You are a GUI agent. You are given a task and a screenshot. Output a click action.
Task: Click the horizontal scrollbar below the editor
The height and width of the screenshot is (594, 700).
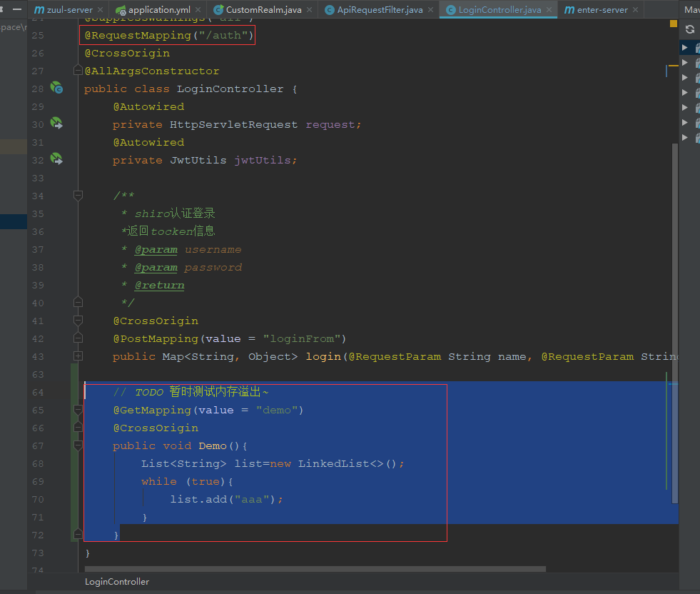(314, 569)
